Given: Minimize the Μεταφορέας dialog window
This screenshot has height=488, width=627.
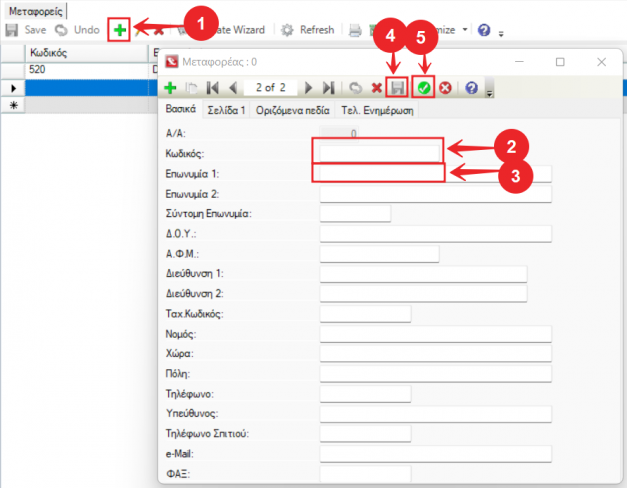Looking at the screenshot, I should click(519, 62).
